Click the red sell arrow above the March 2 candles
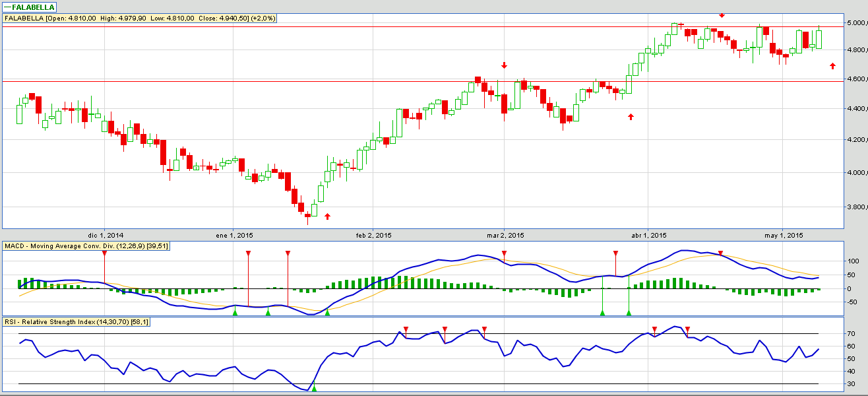The height and width of the screenshot is (396, 868). [505, 65]
